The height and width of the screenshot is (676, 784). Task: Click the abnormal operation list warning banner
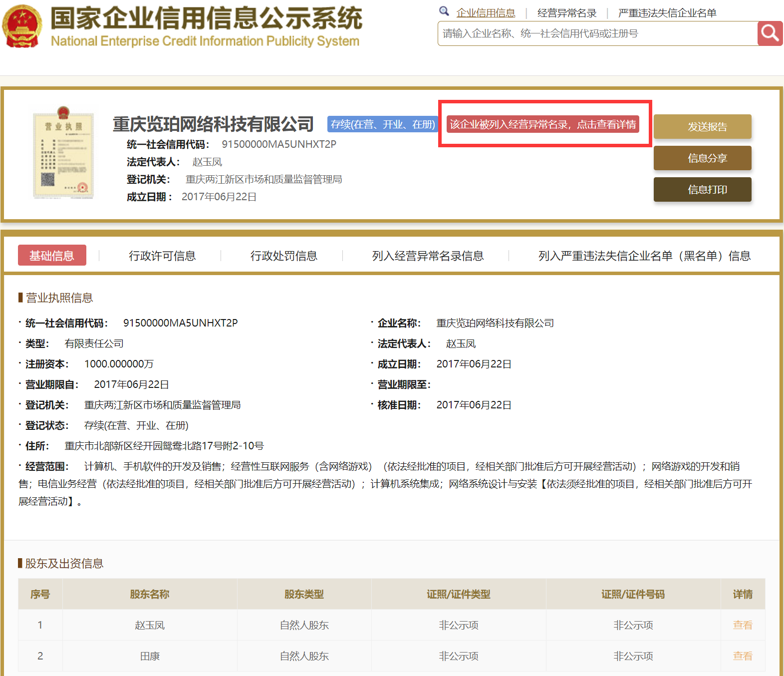pyautogui.click(x=542, y=124)
